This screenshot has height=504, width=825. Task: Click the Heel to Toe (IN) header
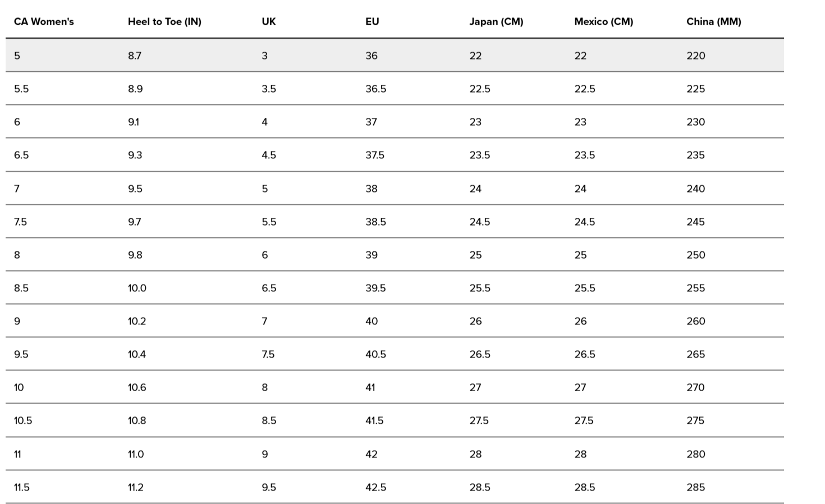coord(164,22)
